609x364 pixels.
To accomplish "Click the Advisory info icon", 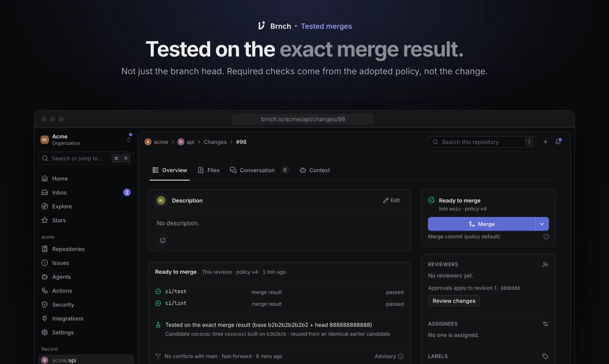I will (x=400, y=356).
